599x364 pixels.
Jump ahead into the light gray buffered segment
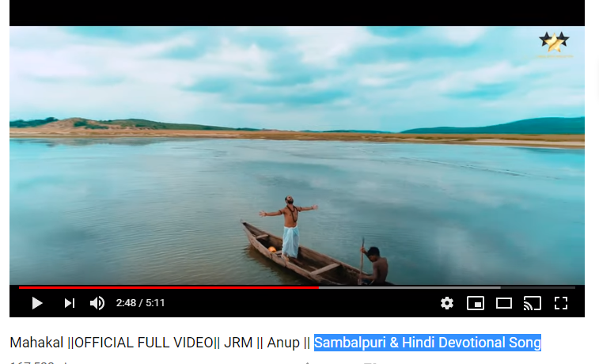(410, 287)
